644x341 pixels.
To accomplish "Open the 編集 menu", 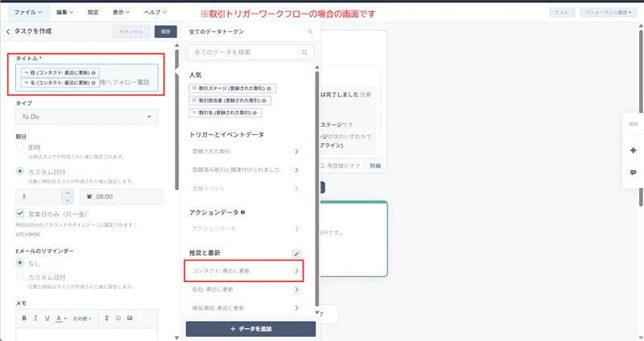I will [x=64, y=12].
